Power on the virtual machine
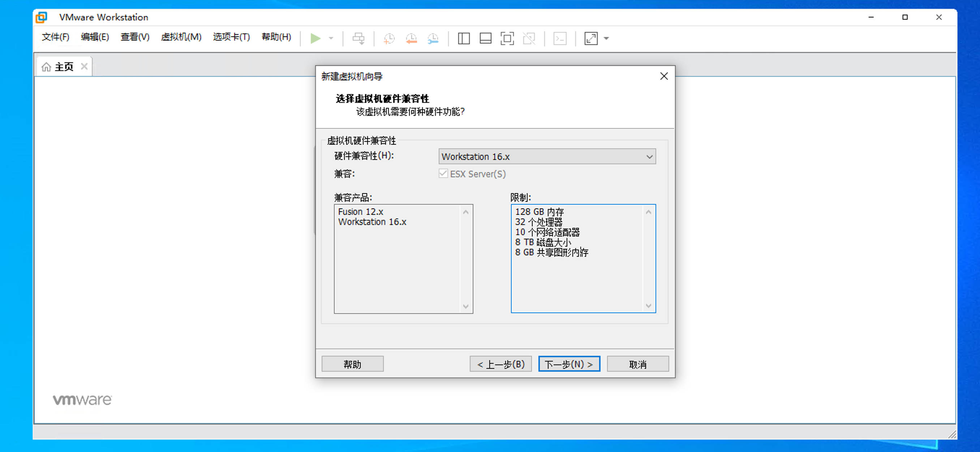 [x=315, y=38]
